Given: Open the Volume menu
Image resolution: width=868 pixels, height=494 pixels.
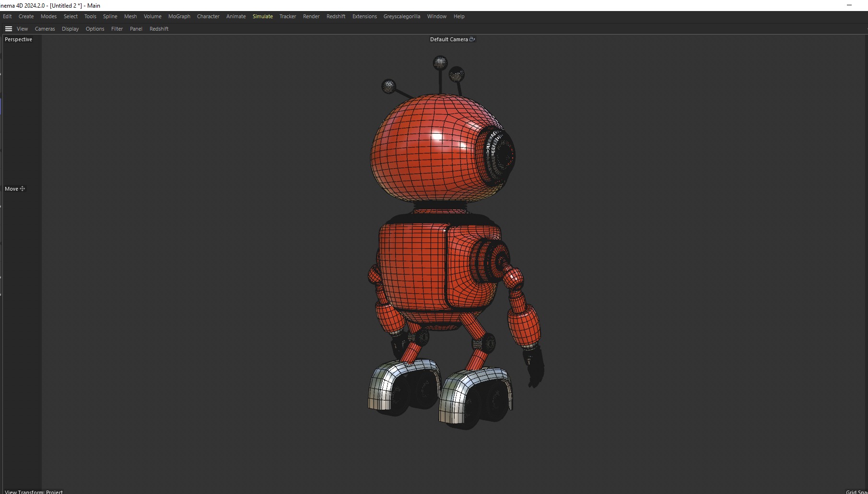Looking at the screenshot, I should point(152,16).
